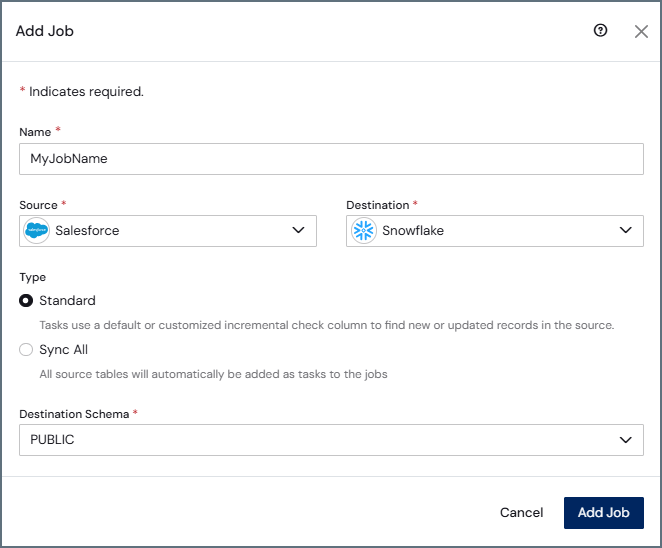Image resolution: width=662 pixels, height=548 pixels.
Task: Click the Source field label
Action: [38, 205]
